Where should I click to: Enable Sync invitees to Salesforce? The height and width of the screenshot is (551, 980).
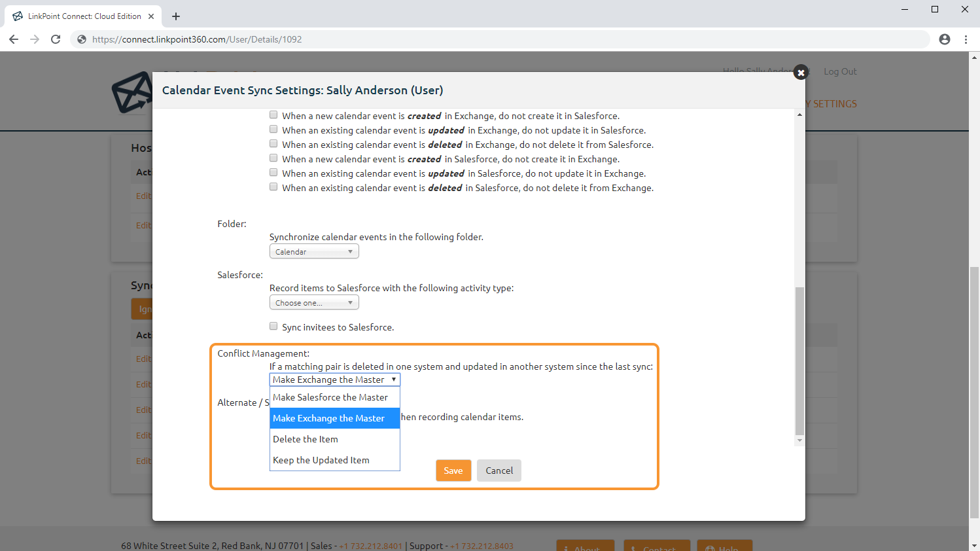[273, 327]
